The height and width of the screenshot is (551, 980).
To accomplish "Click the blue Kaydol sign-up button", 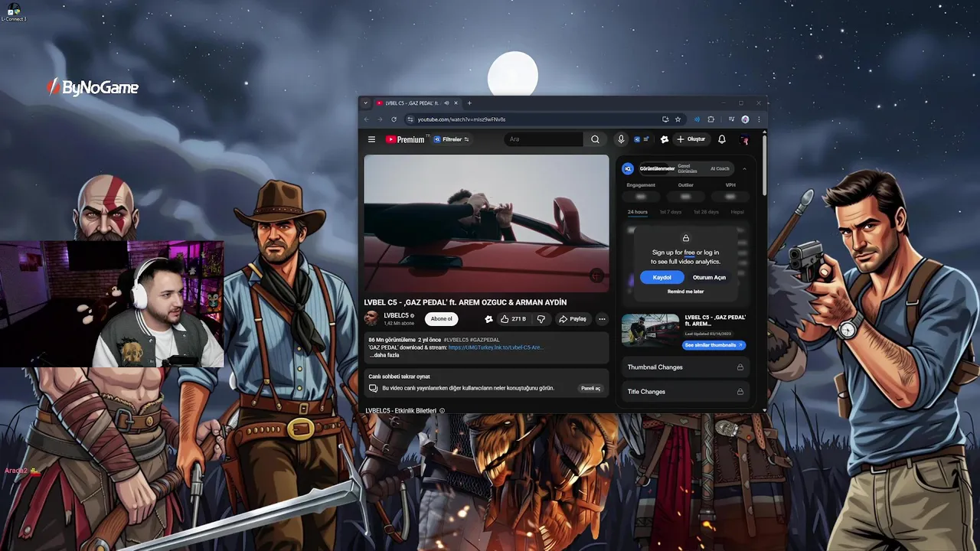I will coord(661,278).
